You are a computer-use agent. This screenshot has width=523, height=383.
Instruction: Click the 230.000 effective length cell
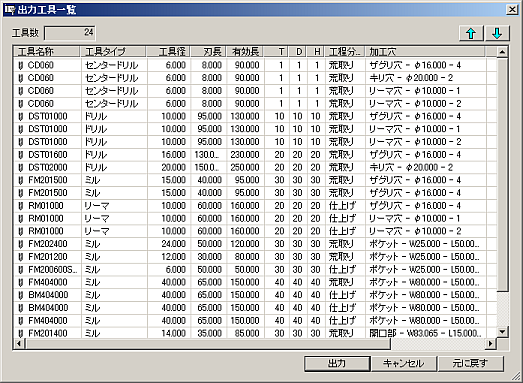[x=245, y=155]
